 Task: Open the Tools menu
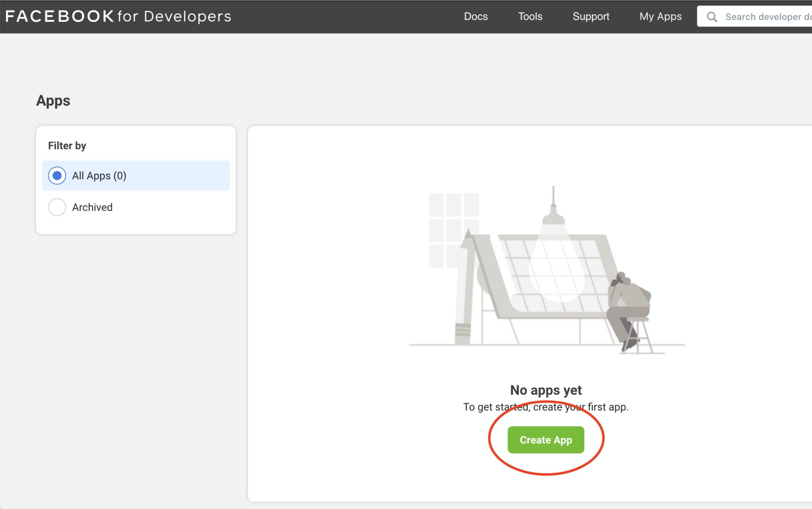(x=530, y=16)
